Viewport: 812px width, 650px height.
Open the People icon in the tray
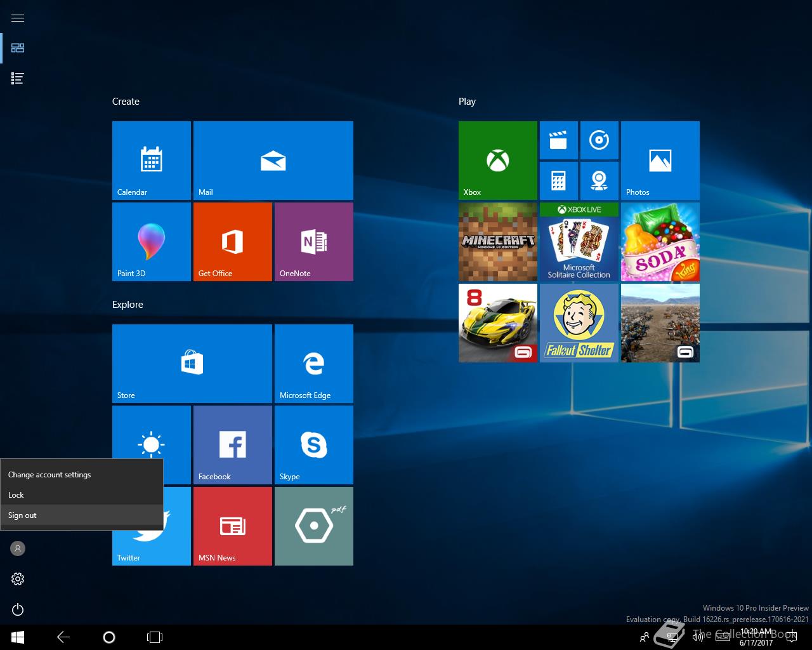(x=645, y=637)
